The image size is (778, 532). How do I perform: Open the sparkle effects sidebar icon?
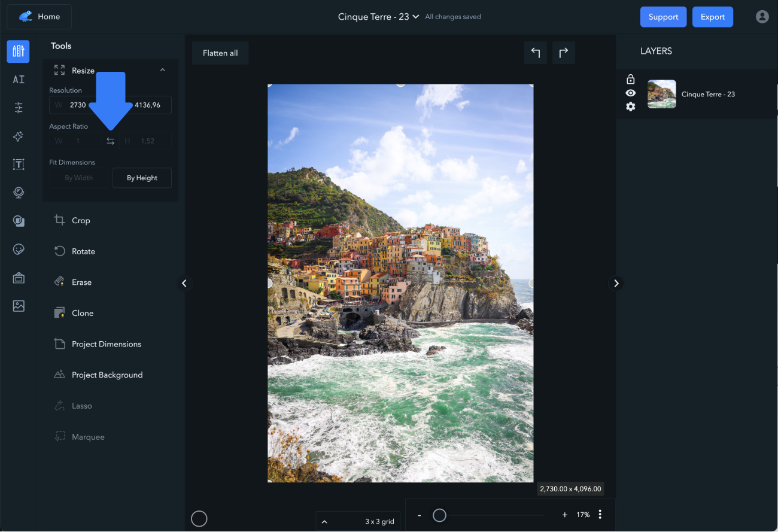19,136
